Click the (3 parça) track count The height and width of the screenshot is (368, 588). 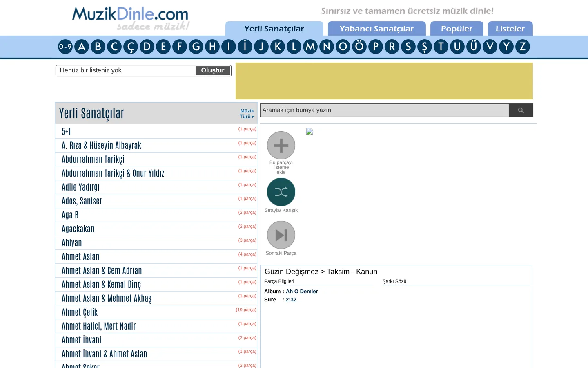(247, 240)
